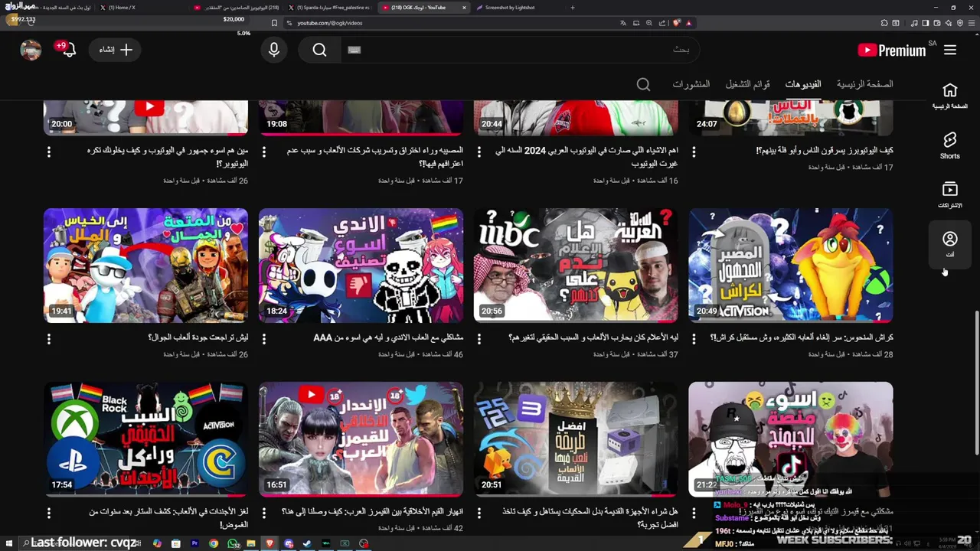Open video title كيف اليوتيوبرز يسرقون الناس
The height and width of the screenshot is (551, 980).
[x=824, y=151]
